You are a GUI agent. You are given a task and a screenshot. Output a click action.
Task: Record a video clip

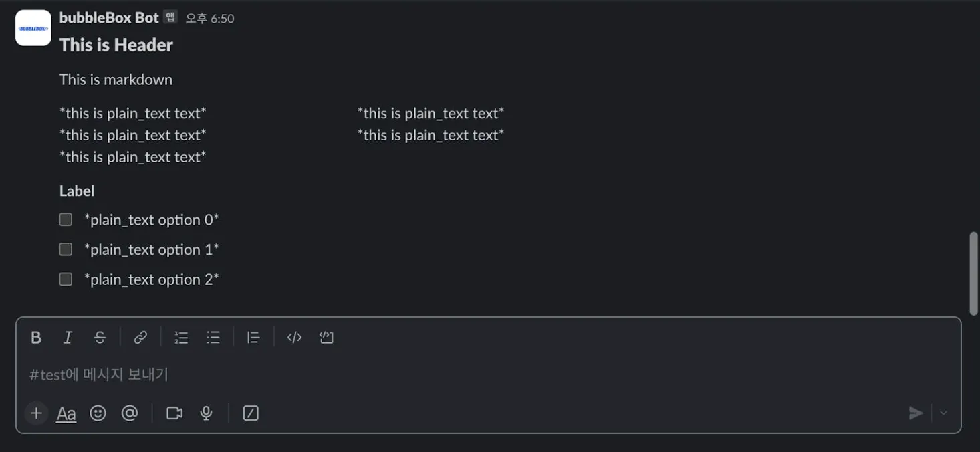pos(174,413)
